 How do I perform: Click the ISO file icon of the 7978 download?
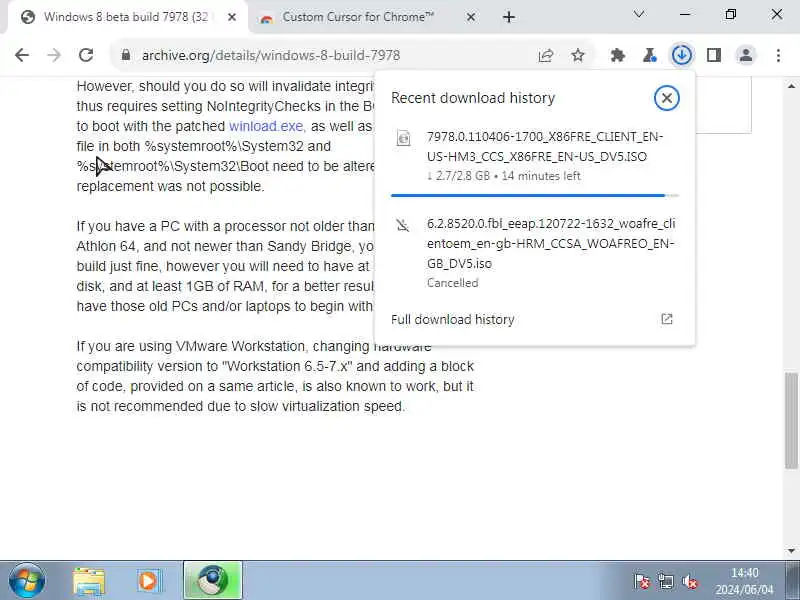point(404,138)
